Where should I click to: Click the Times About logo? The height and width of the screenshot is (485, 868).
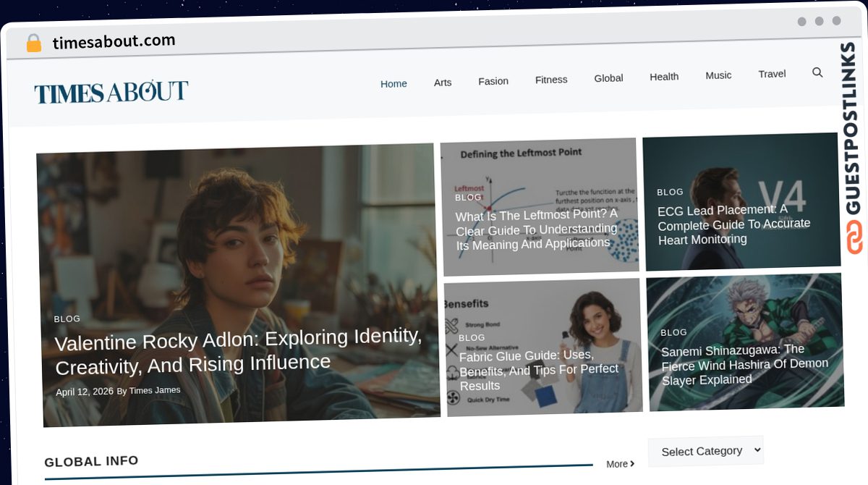coord(111,92)
